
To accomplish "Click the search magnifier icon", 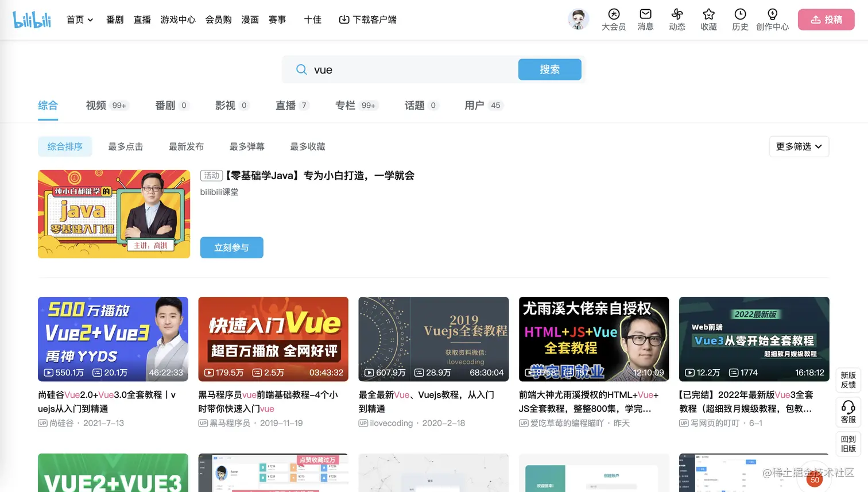I will point(301,69).
